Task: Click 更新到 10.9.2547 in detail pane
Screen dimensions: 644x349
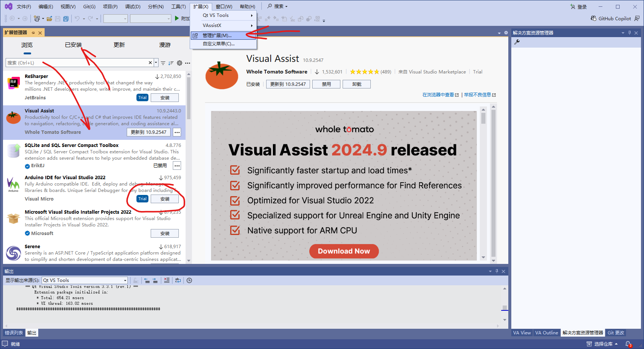Action: pos(288,84)
